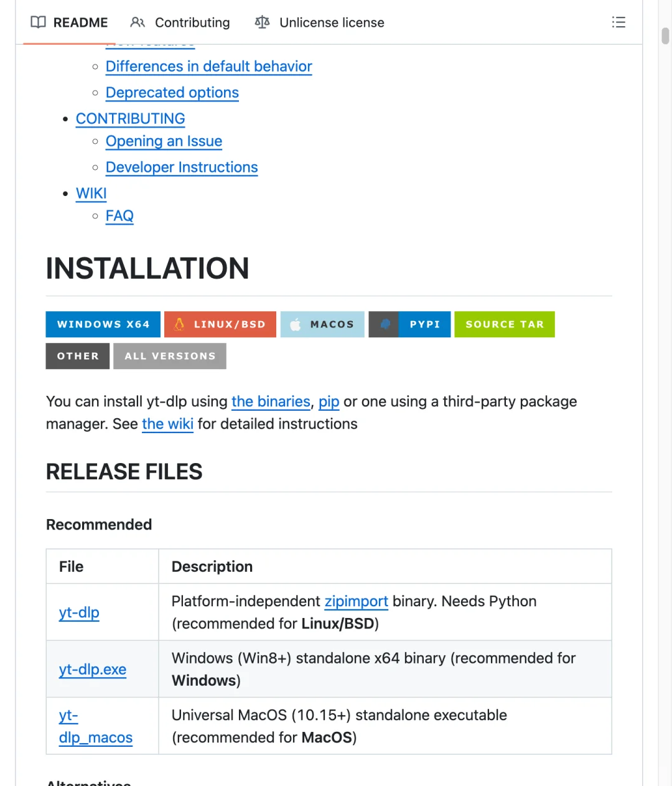Open 'the wiki' link

pos(167,424)
